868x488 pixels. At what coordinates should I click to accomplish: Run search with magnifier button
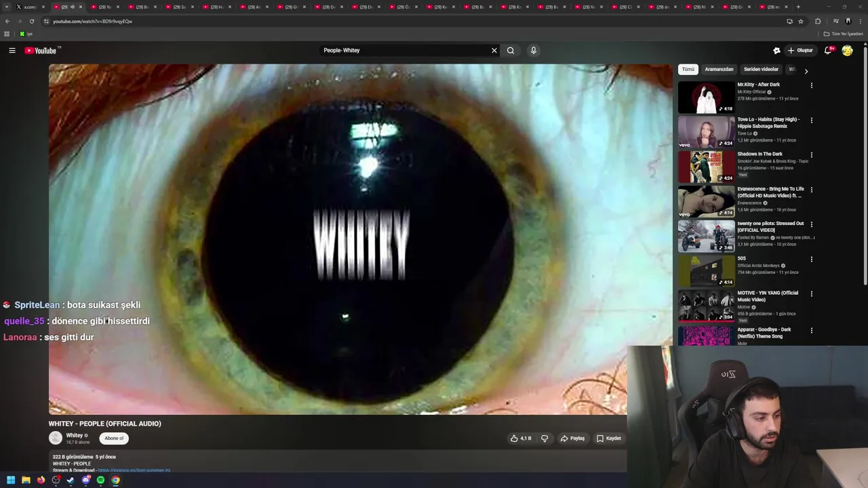click(511, 50)
